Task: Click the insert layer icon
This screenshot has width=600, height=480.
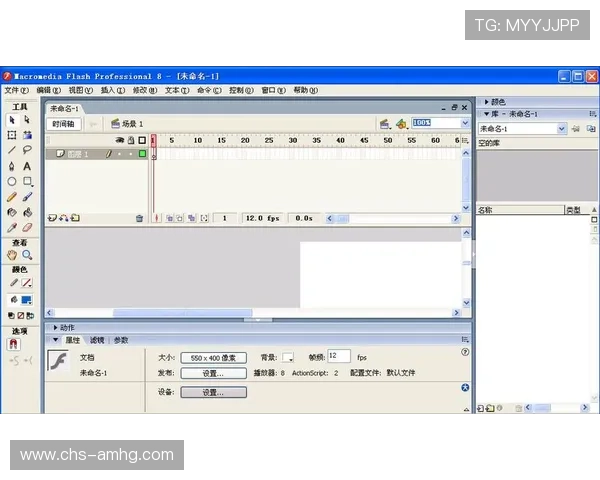Action: [52, 218]
